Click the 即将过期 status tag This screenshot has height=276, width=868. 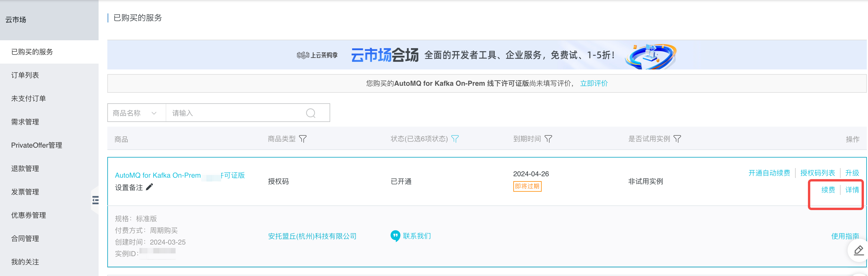pos(527,186)
